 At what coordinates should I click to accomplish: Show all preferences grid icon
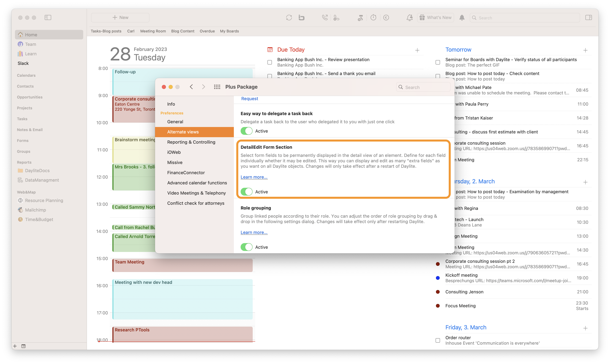(217, 87)
